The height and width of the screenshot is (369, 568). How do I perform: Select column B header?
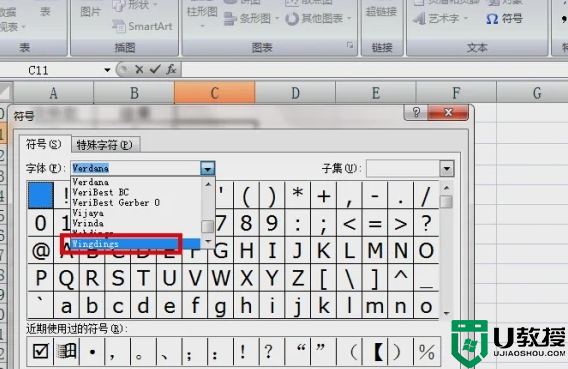pyautogui.click(x=134, y=93)
